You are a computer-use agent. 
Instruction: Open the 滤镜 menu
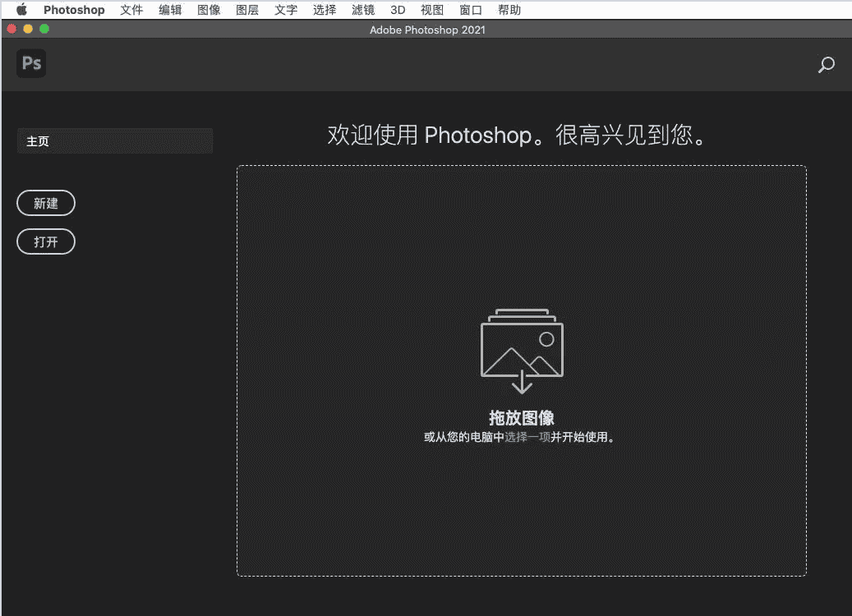[363, 10]
